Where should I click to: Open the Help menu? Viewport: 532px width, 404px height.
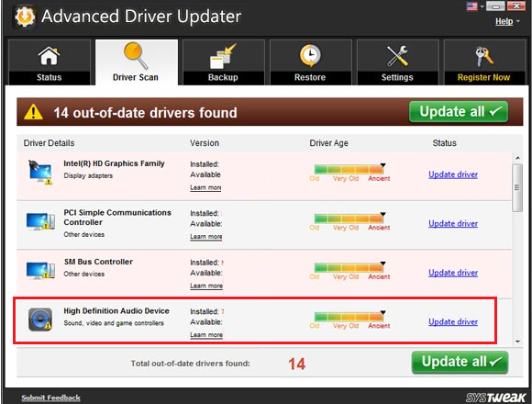click(x=504, y=21)
